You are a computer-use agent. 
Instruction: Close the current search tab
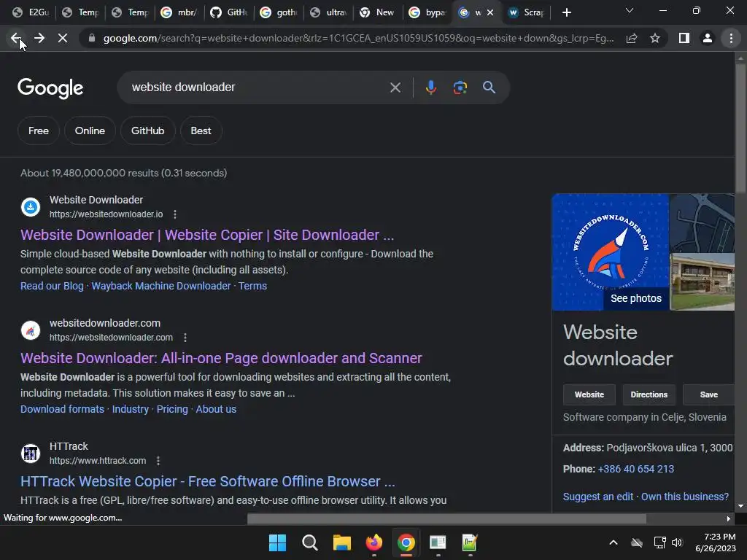tap(490, 12)
